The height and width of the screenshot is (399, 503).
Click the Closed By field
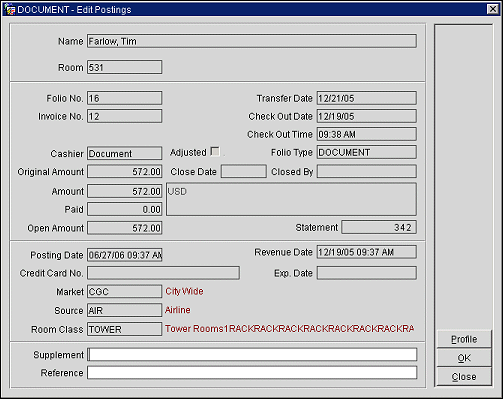[367, 171]
